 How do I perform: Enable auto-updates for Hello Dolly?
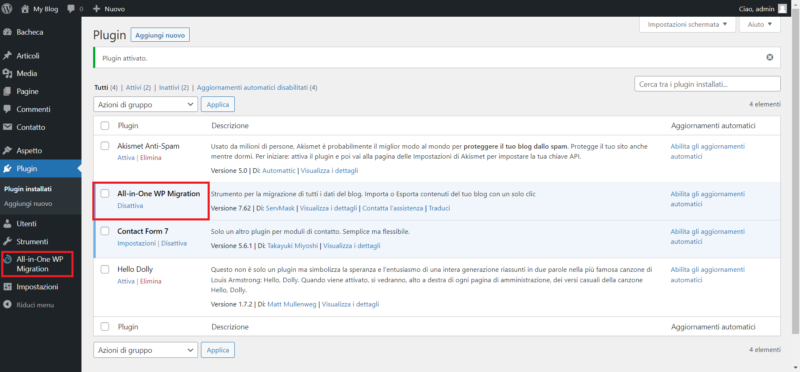(x=708, y=274)
